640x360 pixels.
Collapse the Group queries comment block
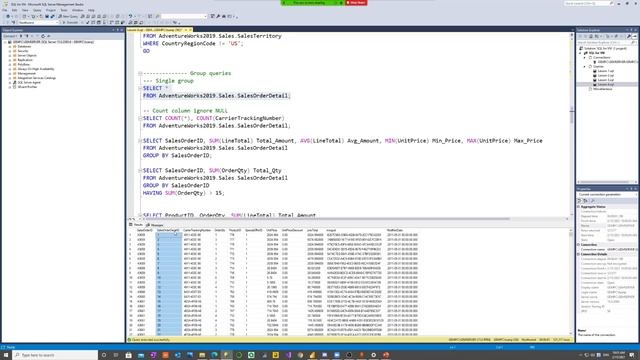tap(140, 73)
